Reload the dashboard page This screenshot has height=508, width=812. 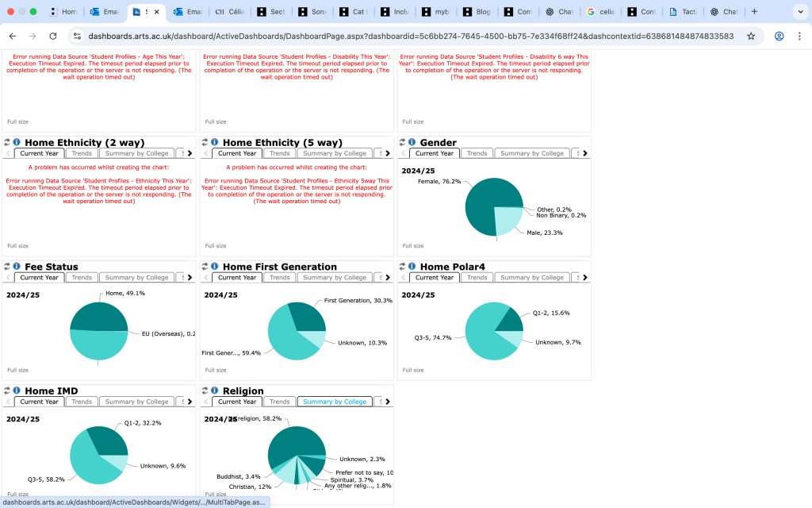pyautogui.click(x=53, y=36)
